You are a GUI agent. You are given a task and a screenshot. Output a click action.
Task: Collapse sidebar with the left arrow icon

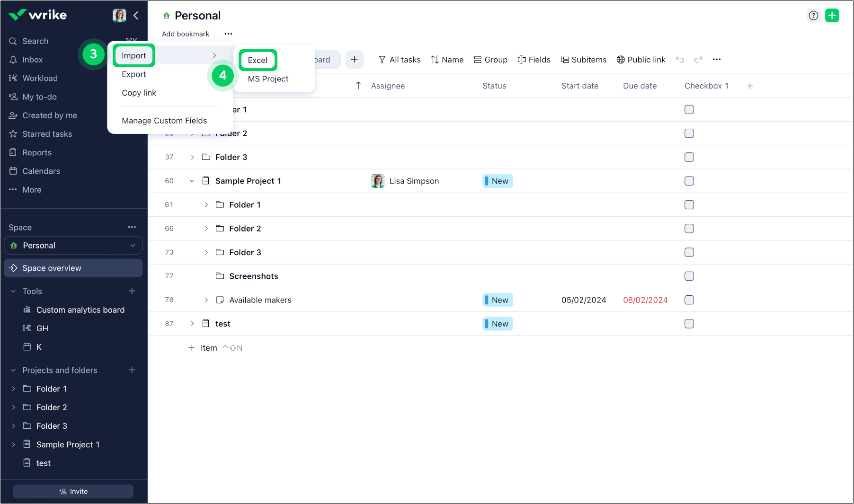pos(136,16)
